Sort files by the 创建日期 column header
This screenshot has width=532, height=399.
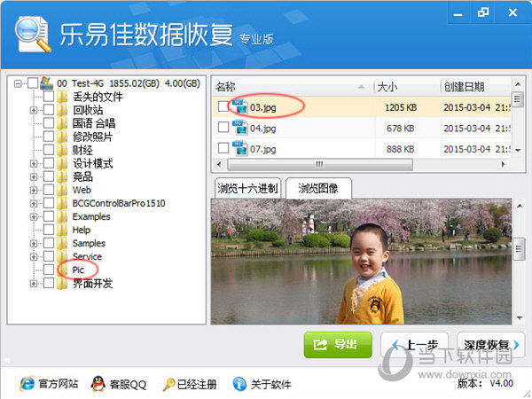coord(476,87)
